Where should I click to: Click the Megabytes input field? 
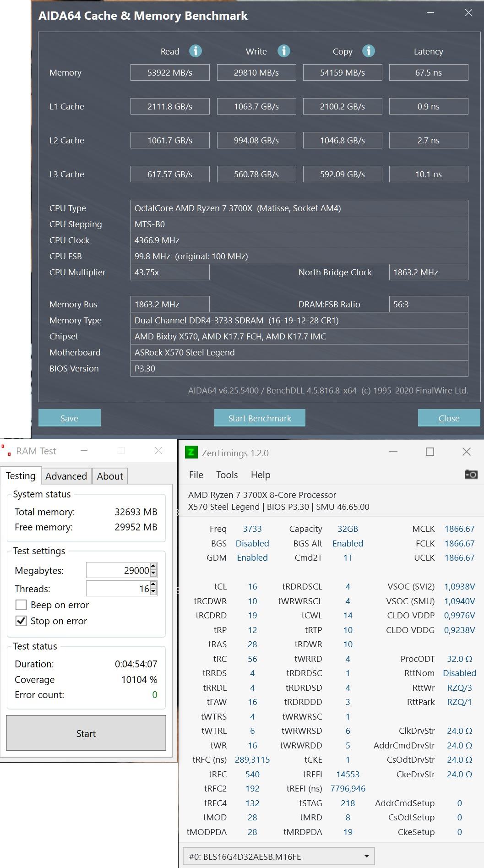(x=118, y=570)
